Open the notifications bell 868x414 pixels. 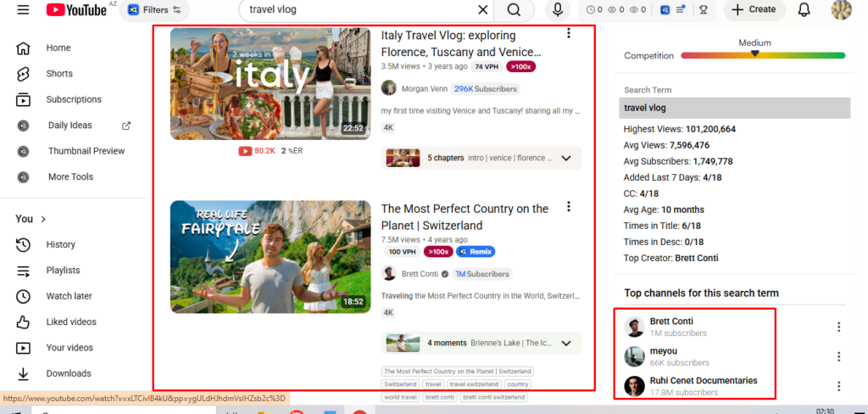[804, 10]
